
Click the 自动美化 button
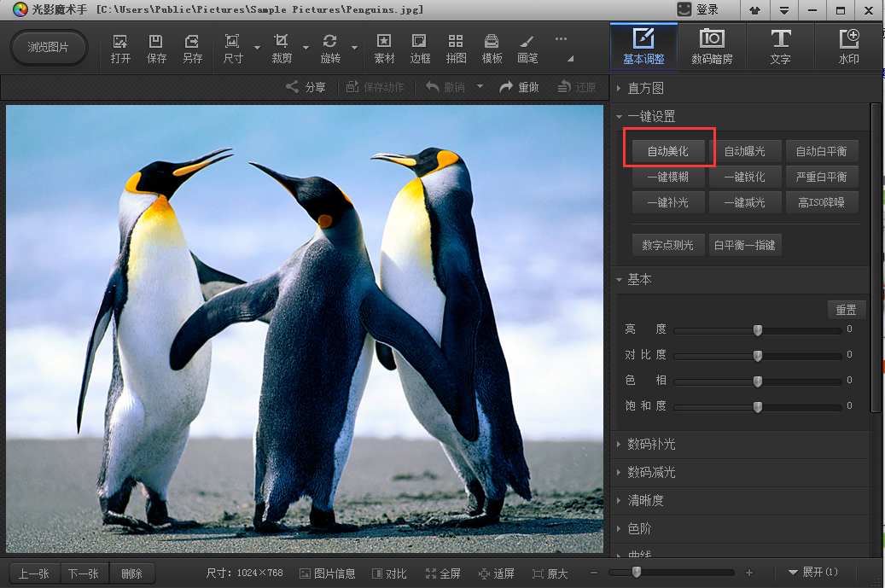click(x=668, y=152)
